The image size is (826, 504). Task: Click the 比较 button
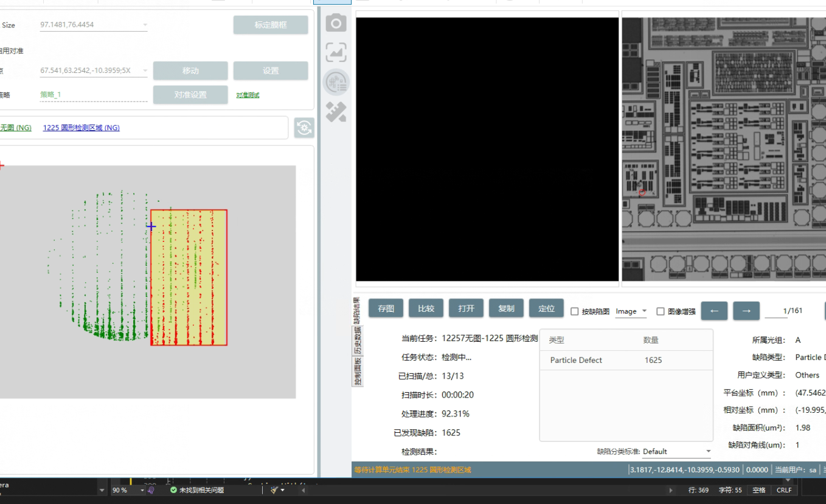click(426, 308)
